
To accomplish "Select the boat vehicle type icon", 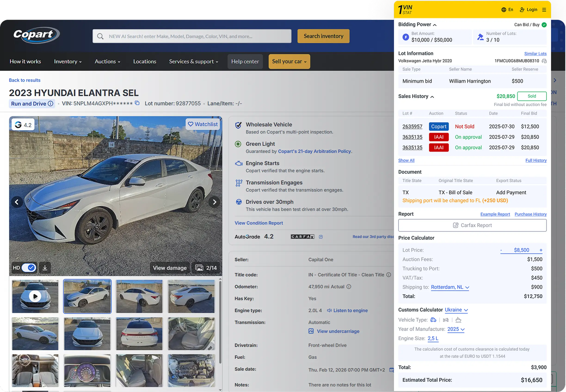I will [x=458, y=320].
